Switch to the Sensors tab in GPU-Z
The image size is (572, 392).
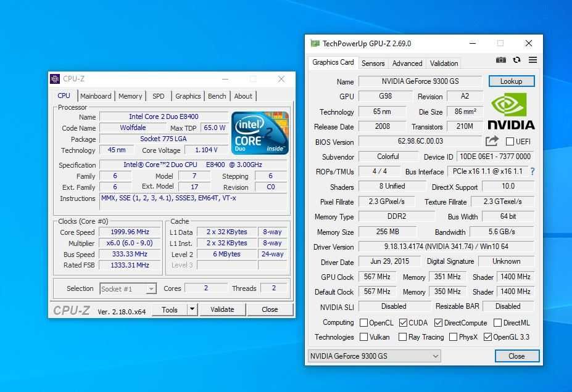(373, 63)
